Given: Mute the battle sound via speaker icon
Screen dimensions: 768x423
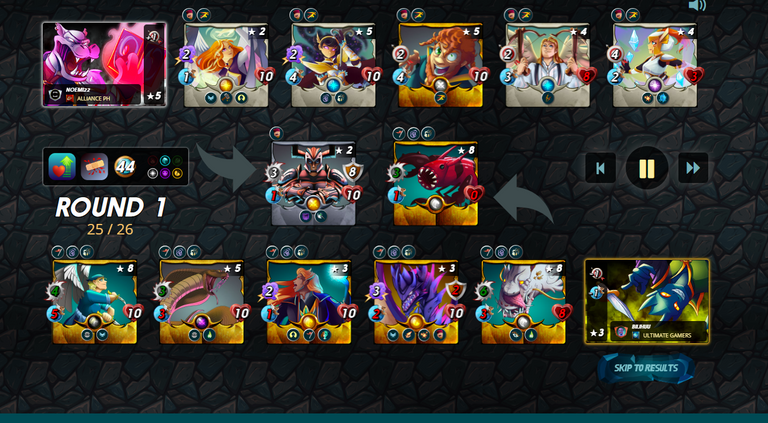Looking at the screenshot, I should tap(697, 5).
